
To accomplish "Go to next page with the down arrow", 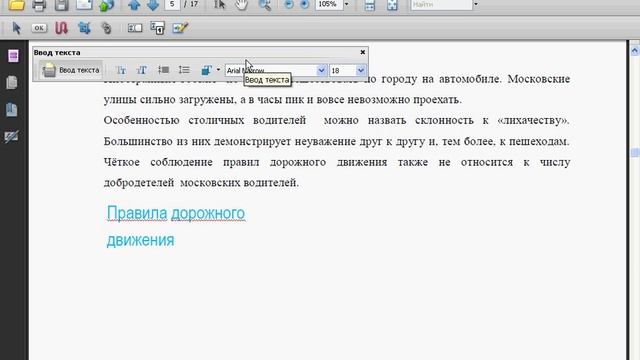I will pos(153,5).
